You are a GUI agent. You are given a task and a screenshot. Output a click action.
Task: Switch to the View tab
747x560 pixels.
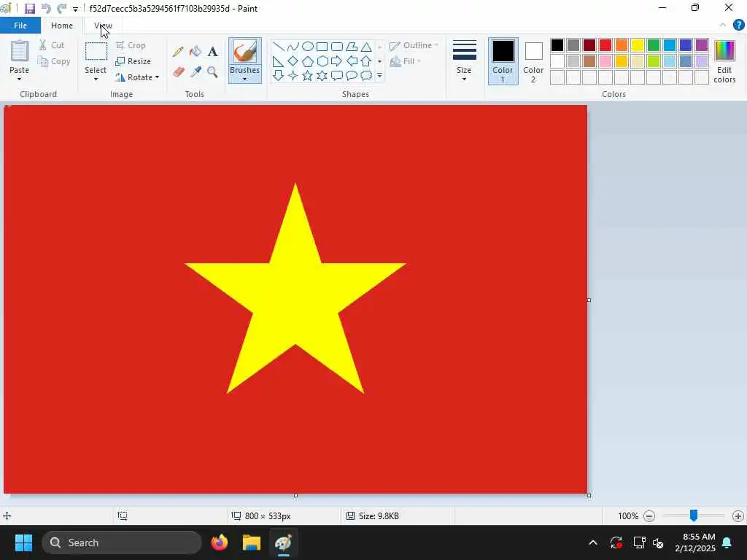[103, 26]
